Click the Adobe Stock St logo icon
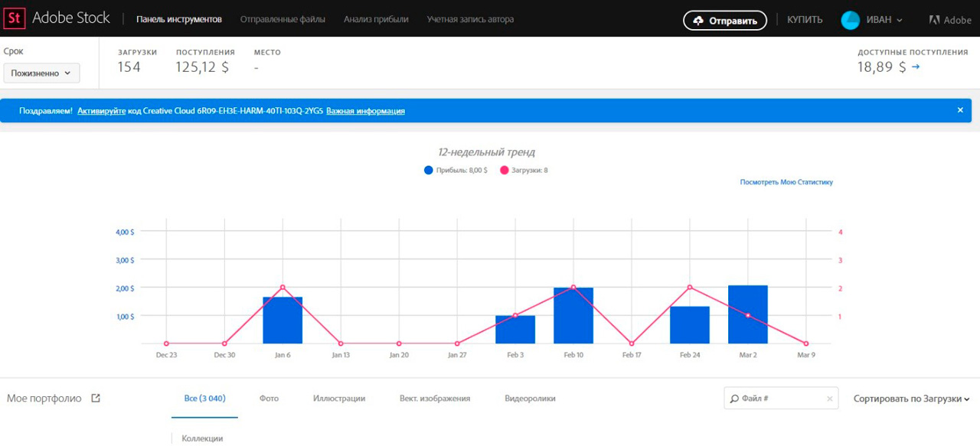The height and width of the screenshot is (446, 980). [15, 18]
